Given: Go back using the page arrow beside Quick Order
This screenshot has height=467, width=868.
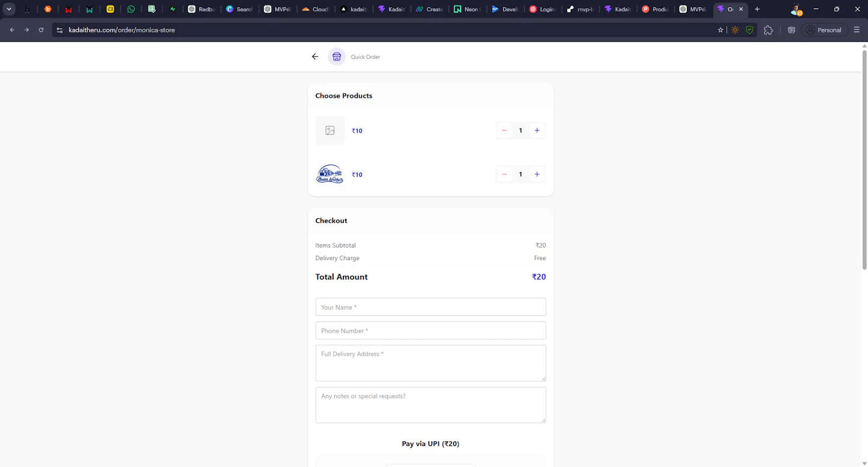Looking at the screenshot, I should [x=315, y=56].
